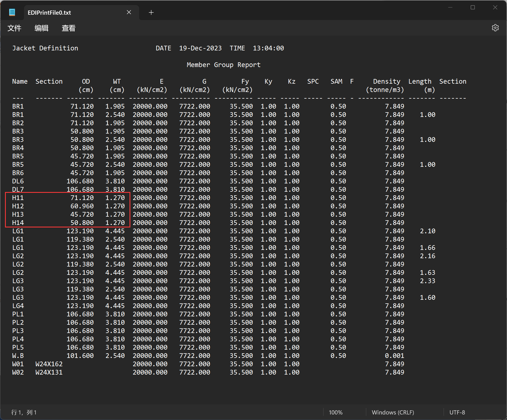Click the Density column header text
507x420 pixels.
[x=386, y=81]
